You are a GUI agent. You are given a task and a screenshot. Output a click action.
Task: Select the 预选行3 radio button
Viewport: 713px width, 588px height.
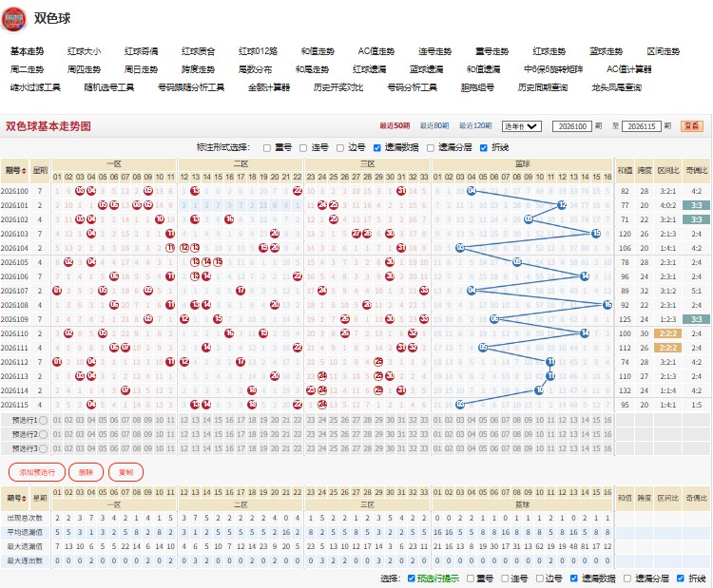43,448
